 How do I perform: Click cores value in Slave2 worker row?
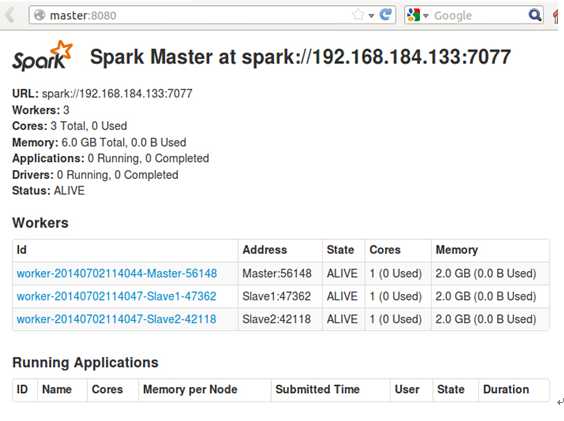pyautogui.click(x=396, y=319)
